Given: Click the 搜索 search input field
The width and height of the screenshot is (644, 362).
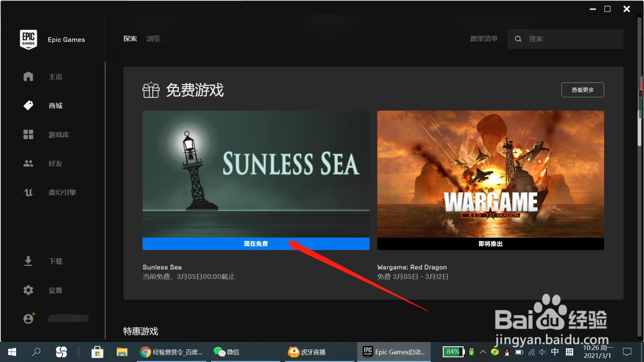Looking at the screenshot, I should coord(566,39).
